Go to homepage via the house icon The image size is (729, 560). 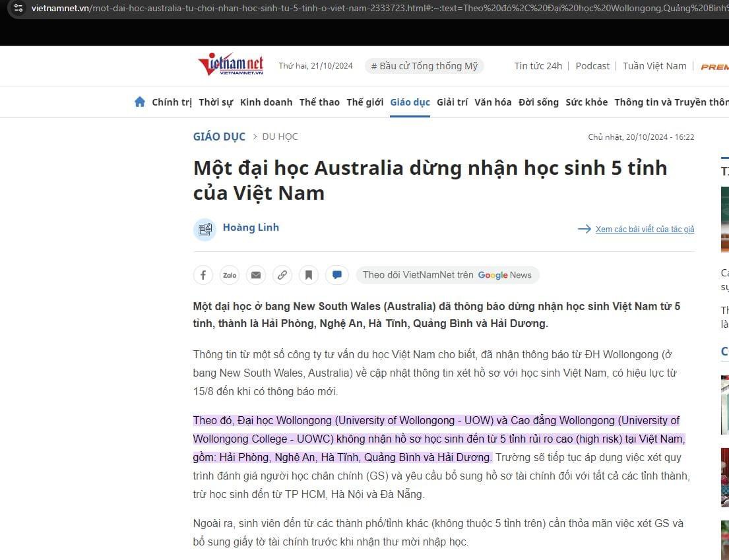coord(140,102)
